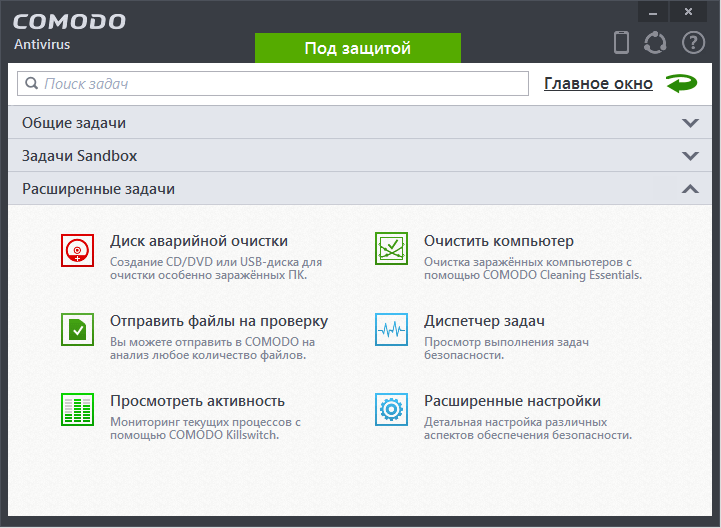Open Расширенные настройки title
The image size is (721, 528).
(x=512, y=401)
